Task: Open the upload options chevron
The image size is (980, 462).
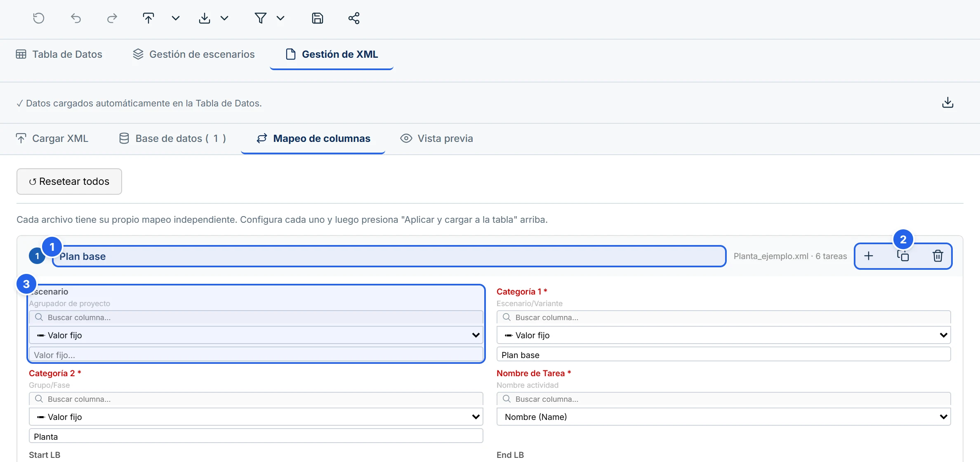Action: pos(176,18)
